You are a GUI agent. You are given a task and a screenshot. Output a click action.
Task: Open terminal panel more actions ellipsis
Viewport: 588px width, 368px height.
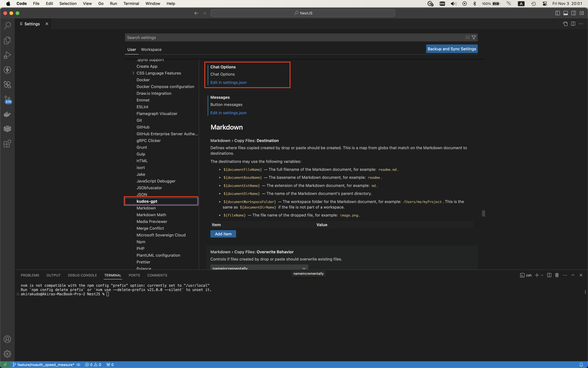[x=565, y=275]
